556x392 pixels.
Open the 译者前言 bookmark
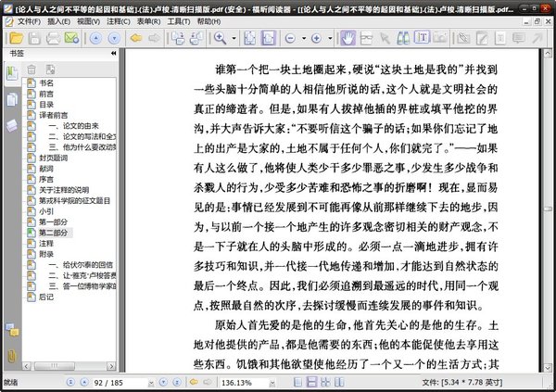(54, 115)
